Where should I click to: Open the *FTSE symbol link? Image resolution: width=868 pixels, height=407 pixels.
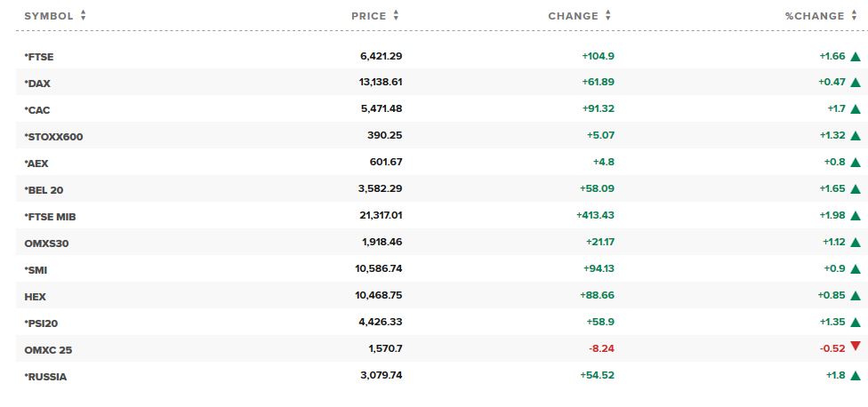pos(39,57)
